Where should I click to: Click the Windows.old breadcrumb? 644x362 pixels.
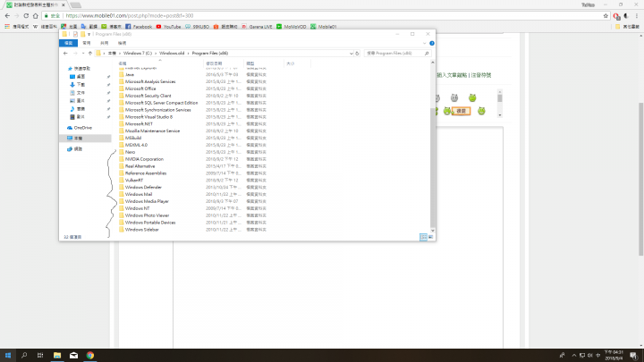click(172, 54)
